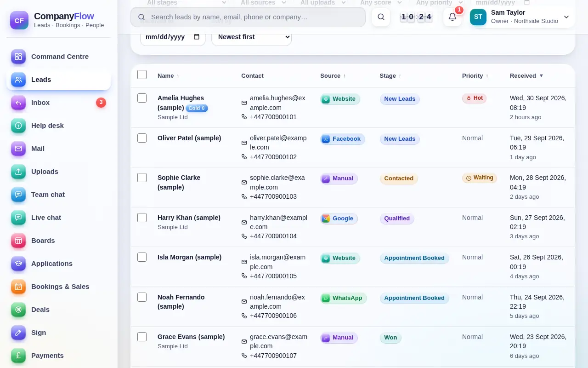Click Waiting priority badge for Sophie

480,178
